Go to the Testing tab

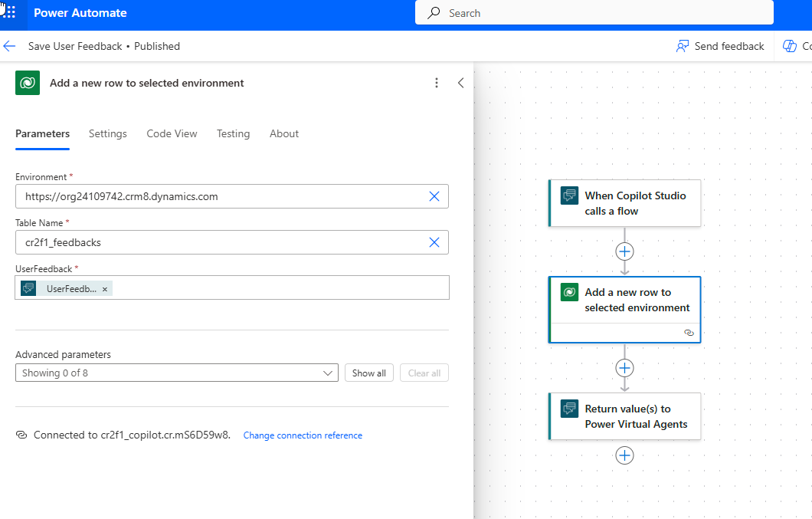pos(233,133)
